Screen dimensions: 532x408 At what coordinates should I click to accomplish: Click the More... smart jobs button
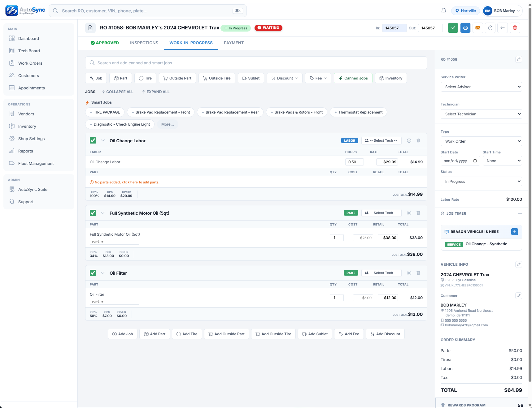168,124
